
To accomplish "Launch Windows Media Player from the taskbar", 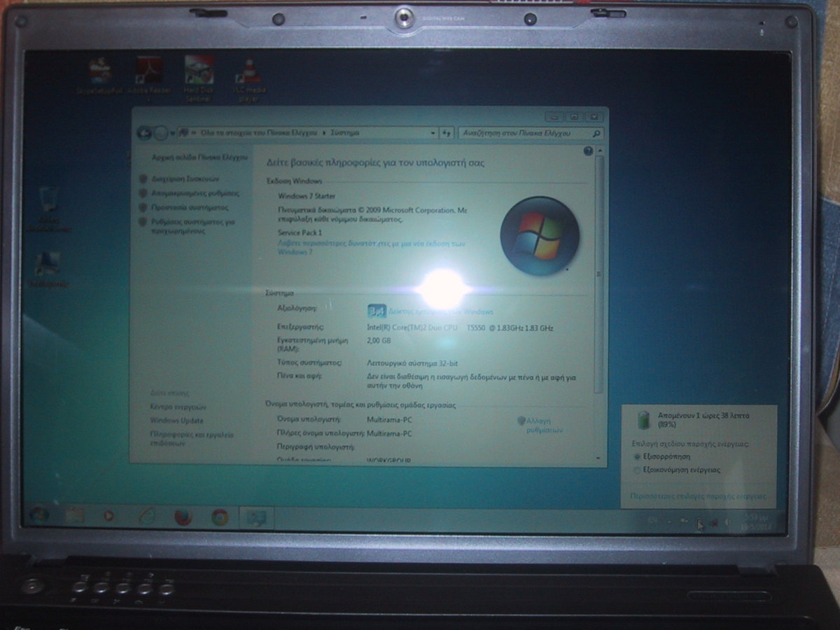I will pos(108,517).
